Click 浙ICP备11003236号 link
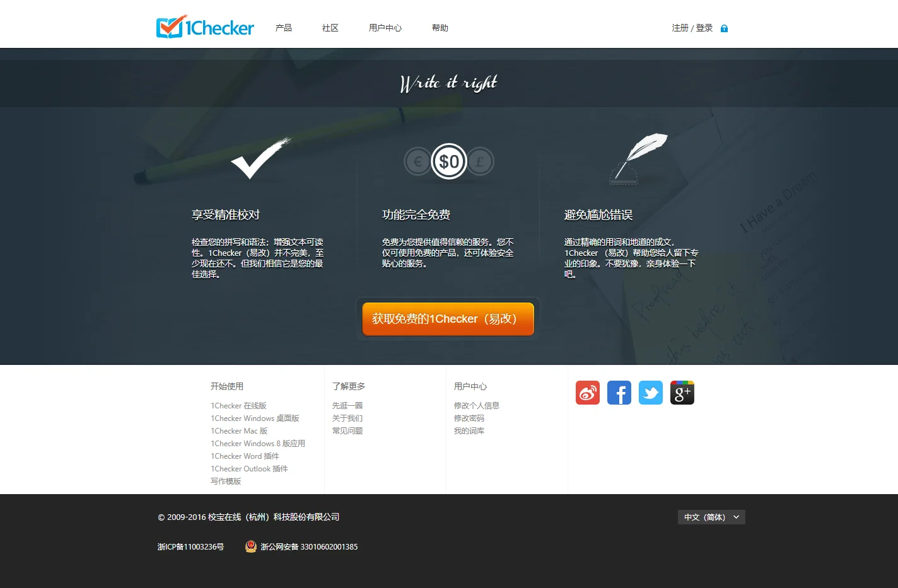The height and width of the screenshot is (588, 898). pos(190,546)
